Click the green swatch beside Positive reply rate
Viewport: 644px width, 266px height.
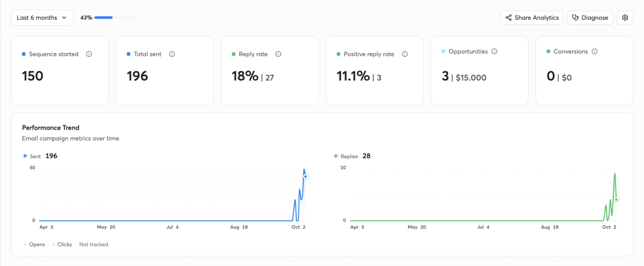click(x=339, y=54)
